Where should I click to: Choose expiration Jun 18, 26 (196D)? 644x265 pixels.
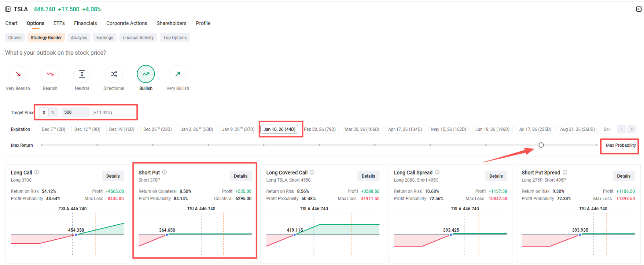pyautogui.click(x=492, y=129)
